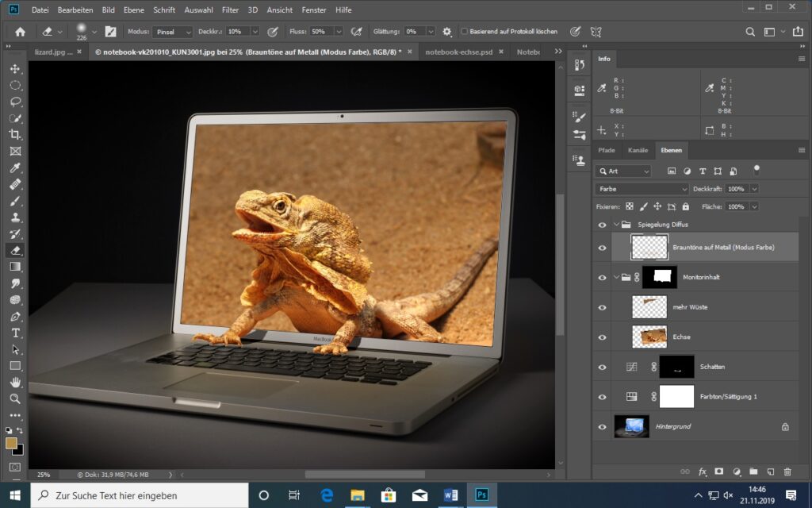Open the Modus 'Pinsel' dropdown
The height and width of the screenshot is (508, 812).
pos(174,32)
